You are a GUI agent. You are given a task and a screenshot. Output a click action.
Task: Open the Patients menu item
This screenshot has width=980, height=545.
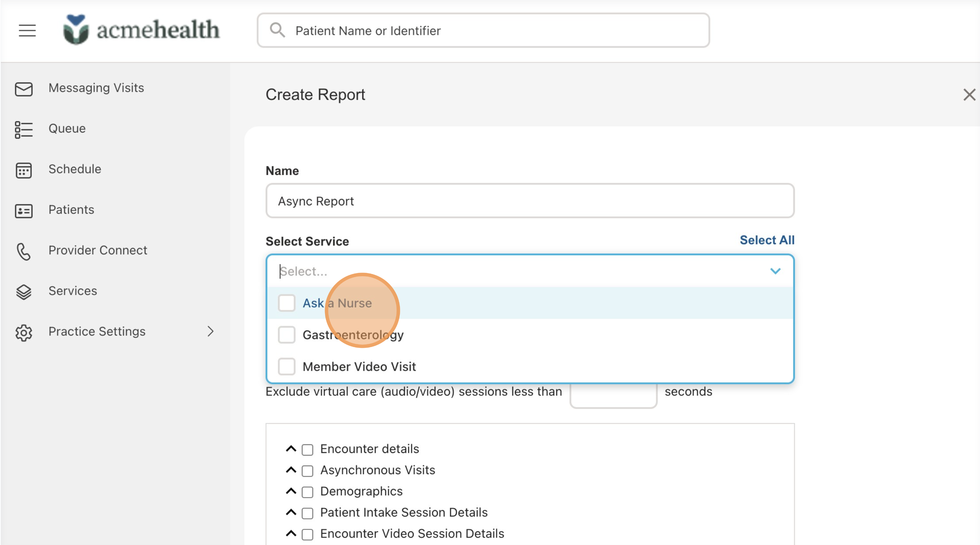click(71, 209)
